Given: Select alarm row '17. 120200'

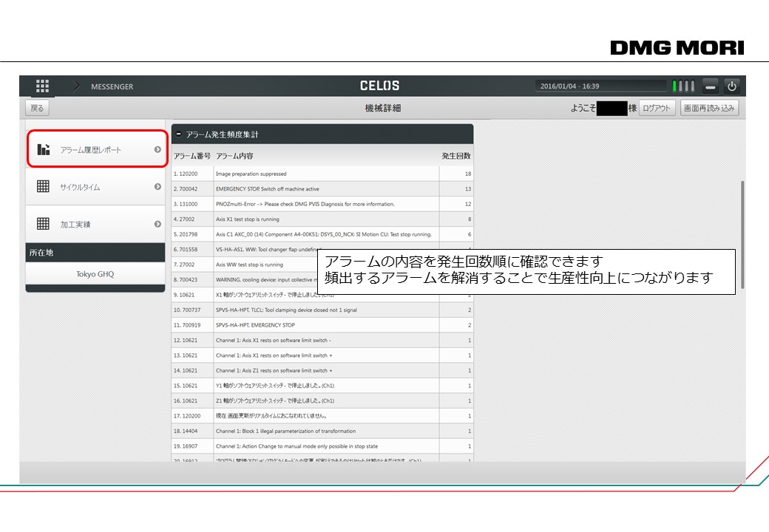Looking at the screenshot, I should [x=322, y=417].
